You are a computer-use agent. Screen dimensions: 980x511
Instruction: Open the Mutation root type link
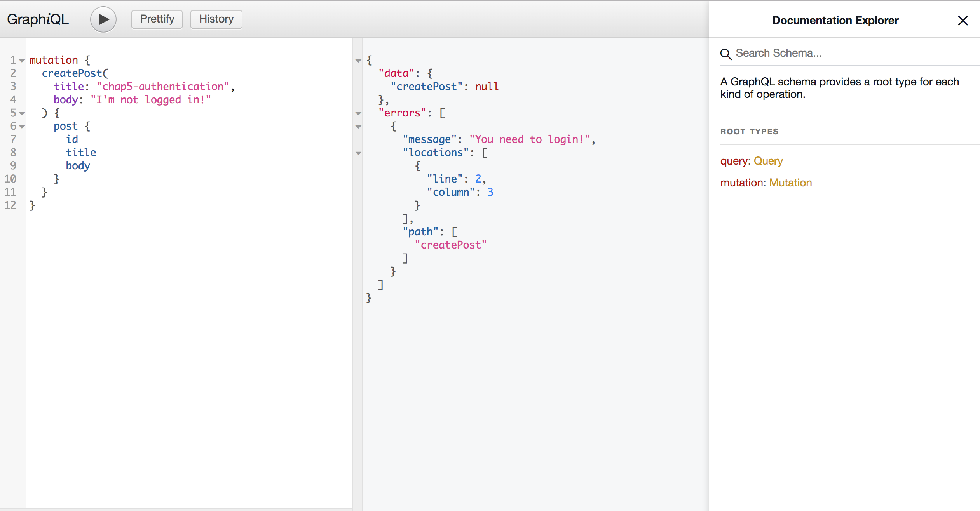click(x=790, y=183)
